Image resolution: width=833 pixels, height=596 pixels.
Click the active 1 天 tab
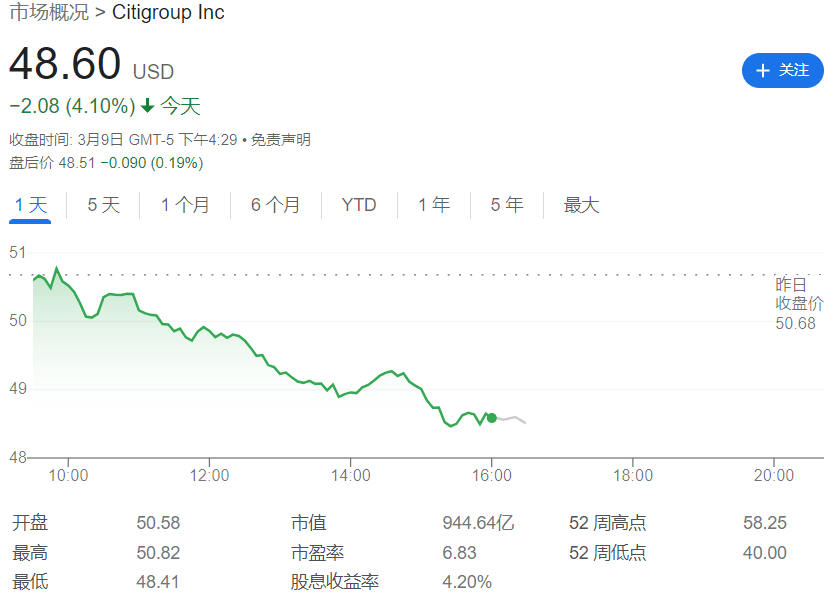(30, 204)
